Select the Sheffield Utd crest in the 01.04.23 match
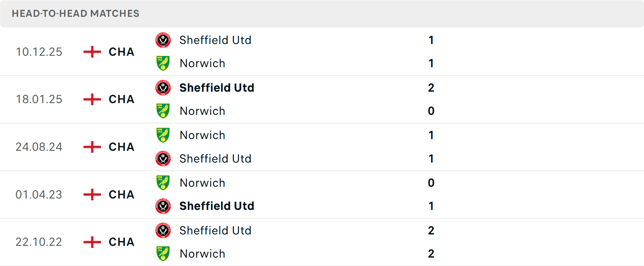 163,206
